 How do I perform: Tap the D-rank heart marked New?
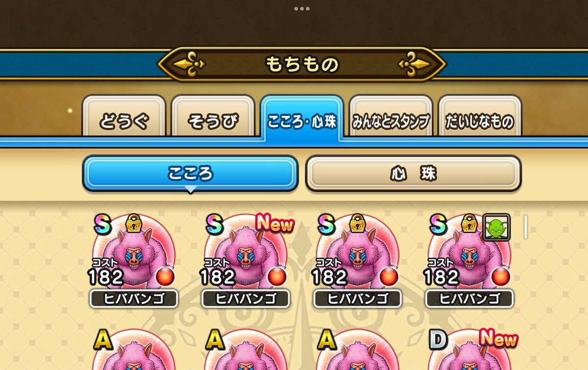coord(471,349)
